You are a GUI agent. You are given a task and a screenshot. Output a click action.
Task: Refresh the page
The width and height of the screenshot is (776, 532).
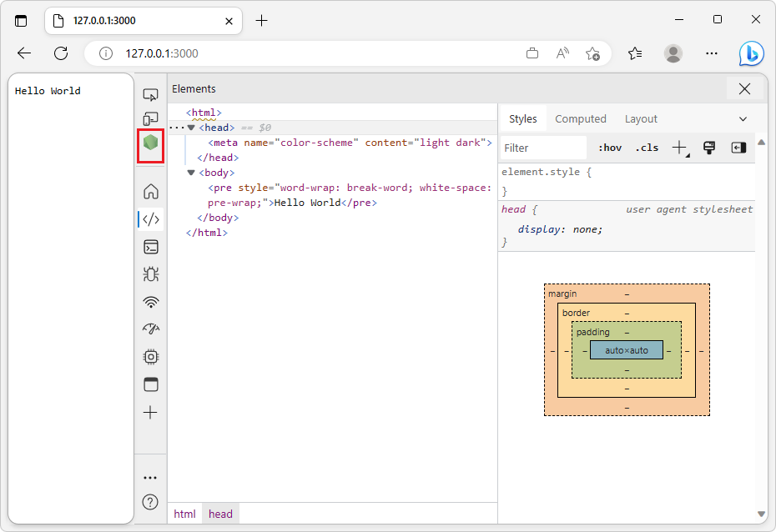pos(61,53)
